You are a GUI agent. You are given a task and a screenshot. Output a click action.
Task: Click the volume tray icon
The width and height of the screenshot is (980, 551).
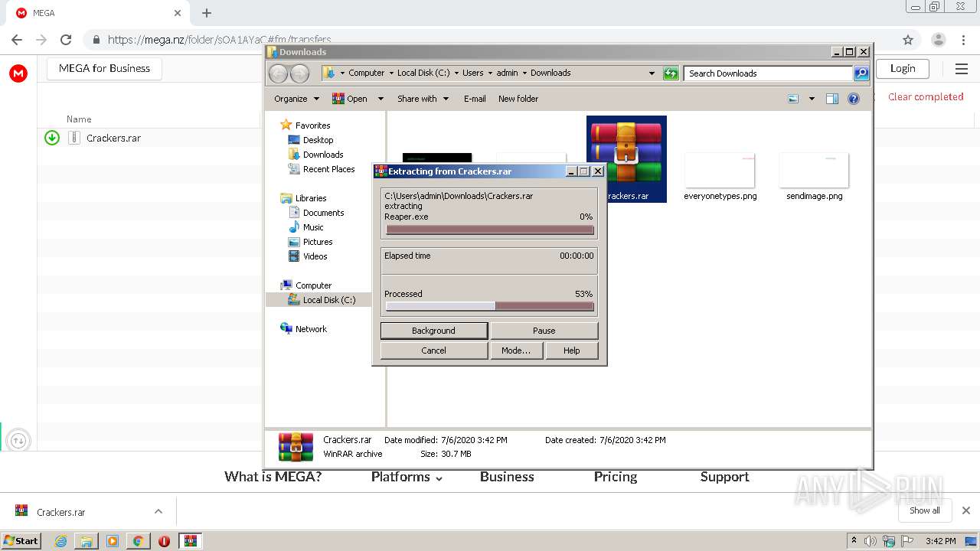(x=871, y=541)
